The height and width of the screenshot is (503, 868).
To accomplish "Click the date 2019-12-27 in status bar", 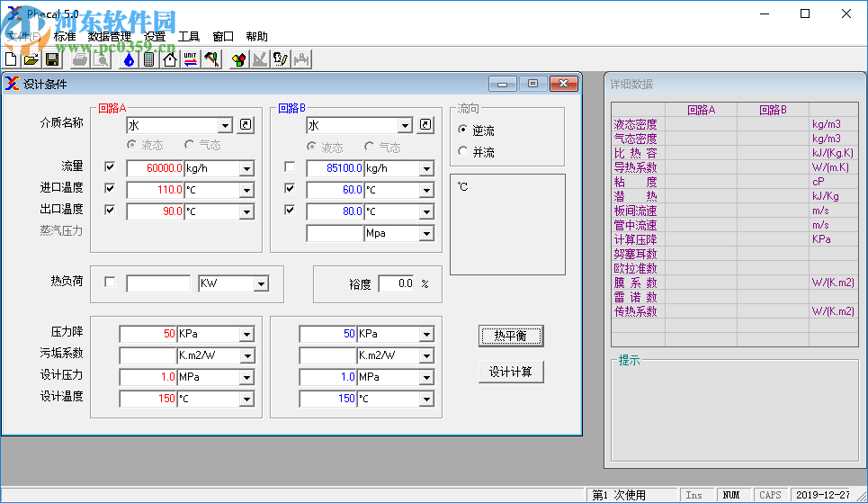I will click(823, 495).
